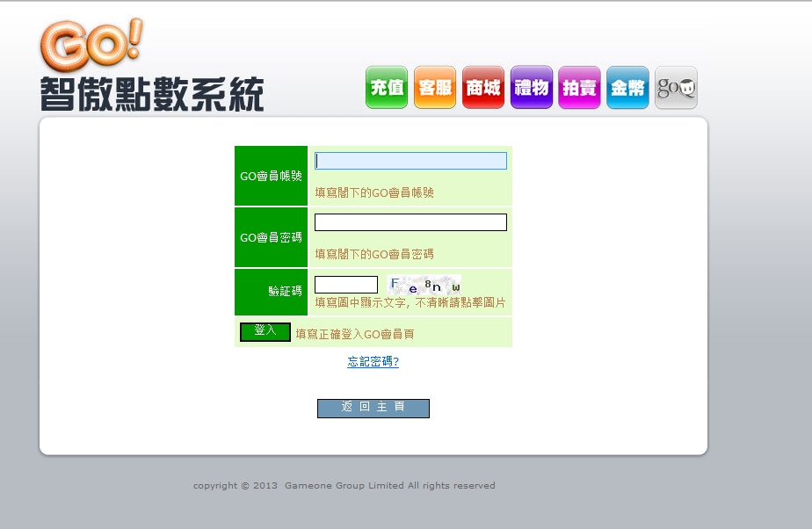
Task: Click the 填寫正確登入GO會員頁 hint text
Action: [355, 334]
